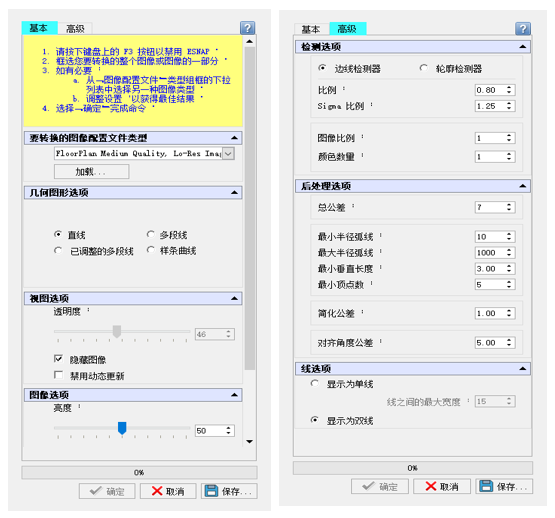Click the 亮度 value field showing 50

click(x=214, y=431)
